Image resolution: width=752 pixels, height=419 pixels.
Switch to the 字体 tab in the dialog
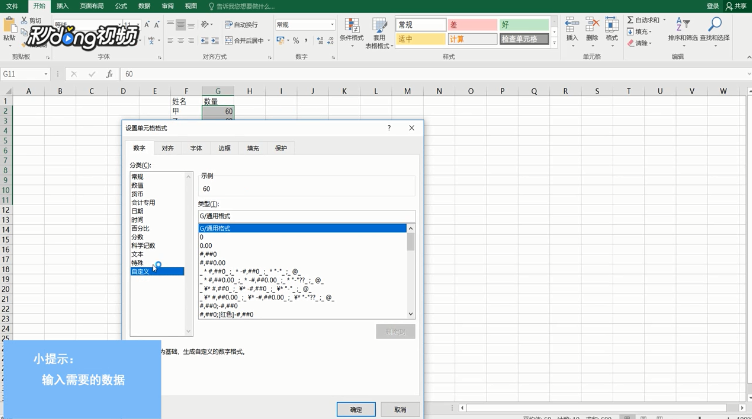coord(196,148)
